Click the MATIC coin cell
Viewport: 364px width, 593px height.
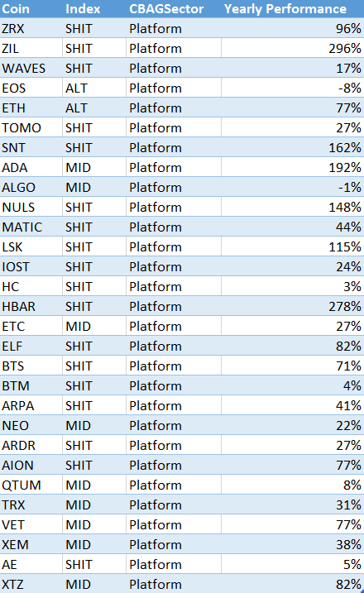tap(31, 227)
